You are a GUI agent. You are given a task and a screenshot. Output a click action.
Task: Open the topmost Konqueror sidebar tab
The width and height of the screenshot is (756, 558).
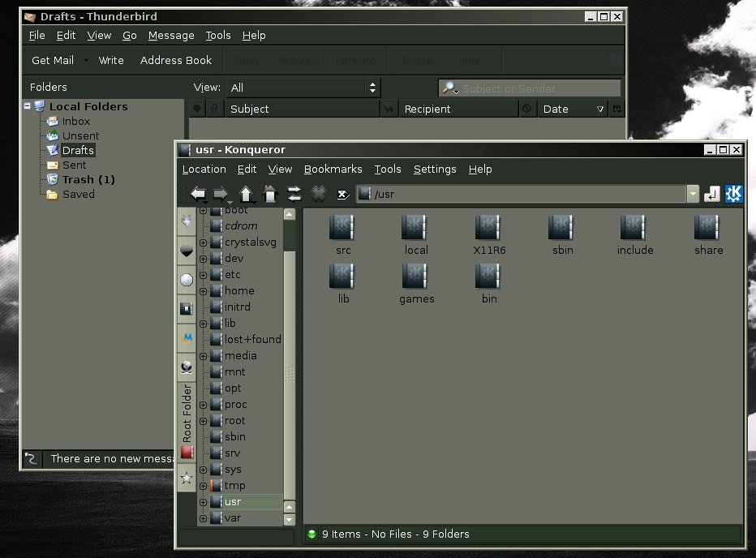pos(187,221)
